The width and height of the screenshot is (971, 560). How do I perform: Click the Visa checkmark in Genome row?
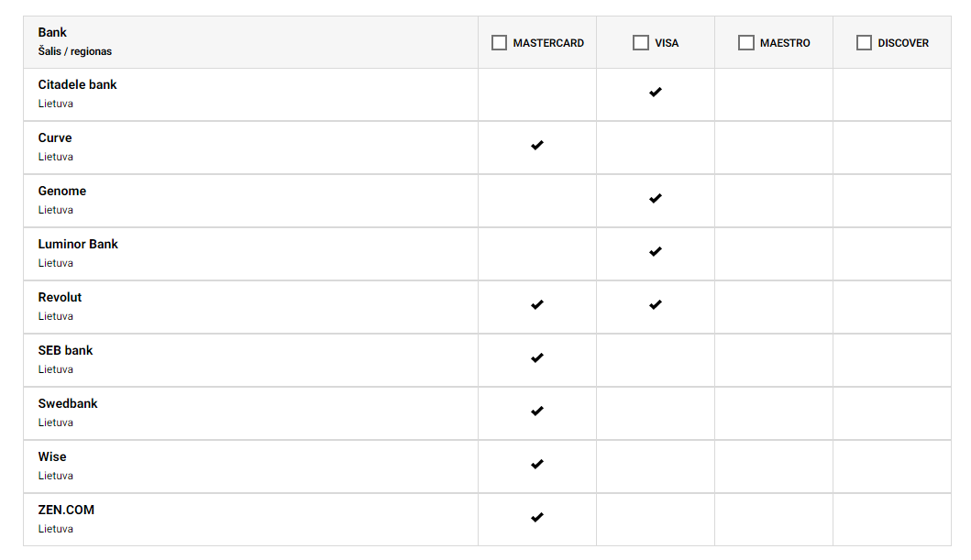(x=656, y=199)
